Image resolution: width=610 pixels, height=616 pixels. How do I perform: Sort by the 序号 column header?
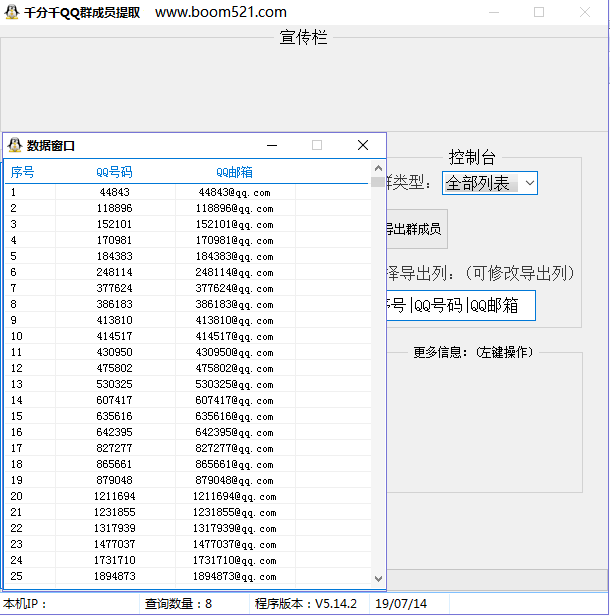[x=22, y=172]
